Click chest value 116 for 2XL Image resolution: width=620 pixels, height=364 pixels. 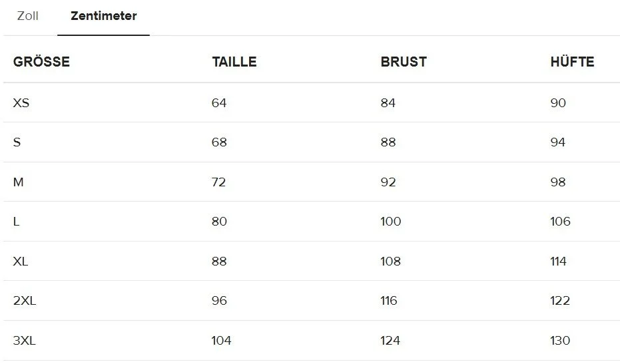click(x=389, y=301)
